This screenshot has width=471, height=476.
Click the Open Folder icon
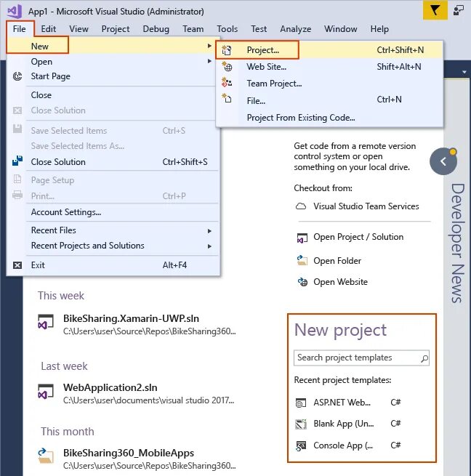click(302, 260)
